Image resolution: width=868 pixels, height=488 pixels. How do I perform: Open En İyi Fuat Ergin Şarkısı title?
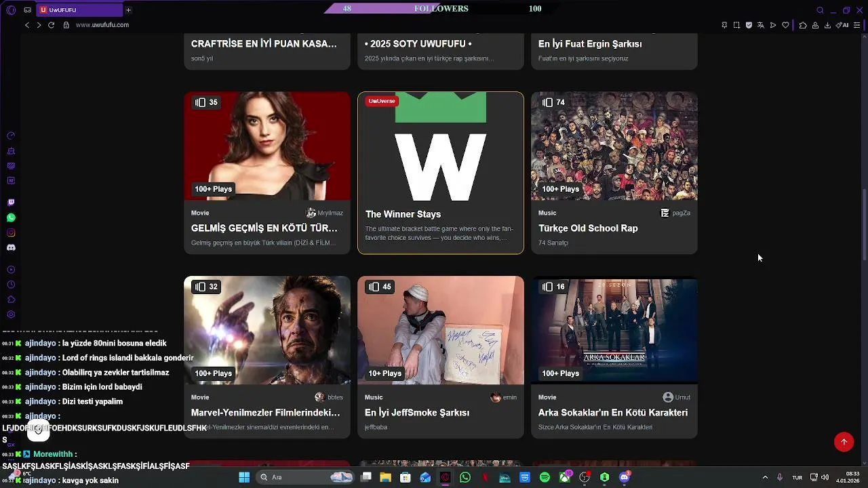590,44
